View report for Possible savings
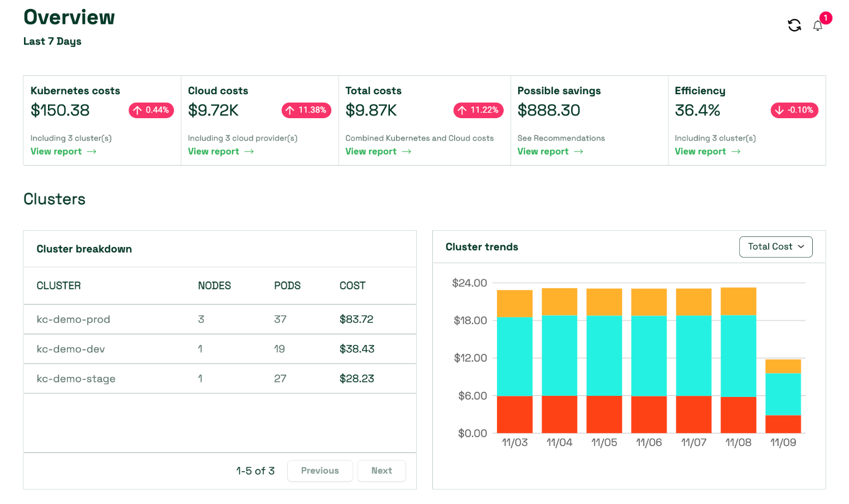Image resolution: width=849 pixels, height=504 pixels. coord(549,152)
